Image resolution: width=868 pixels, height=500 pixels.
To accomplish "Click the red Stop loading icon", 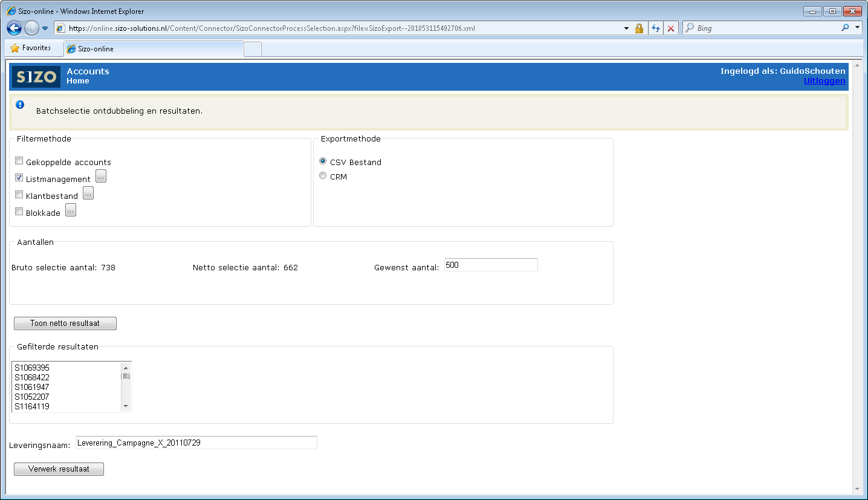I will pyautogui.click(x=671, y=28).
